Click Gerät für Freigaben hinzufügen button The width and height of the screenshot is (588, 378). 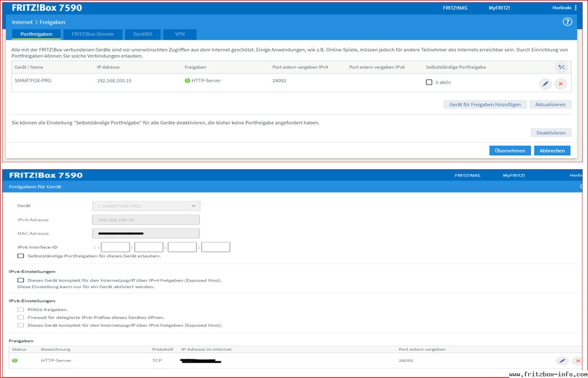pyautogui.click(x=485, y=104)
